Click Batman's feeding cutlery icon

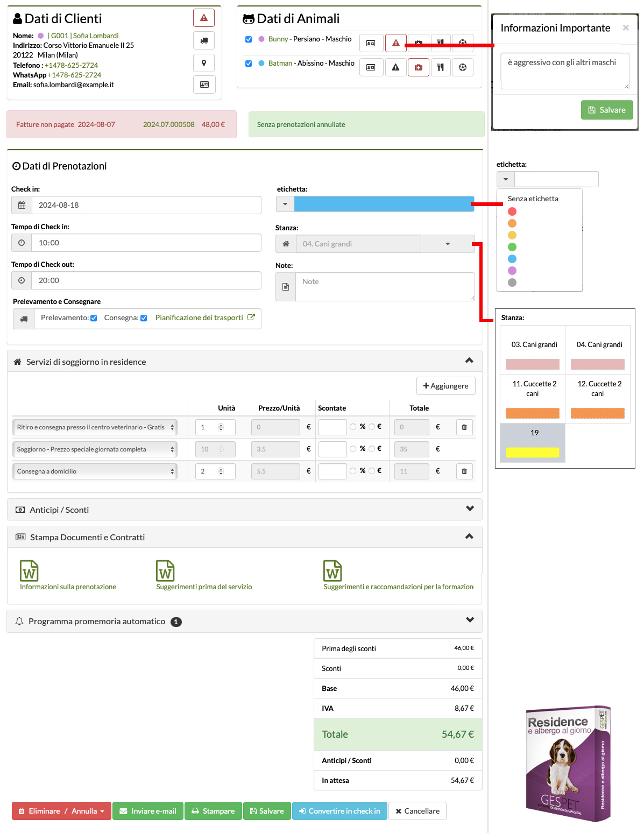point(440,67)
